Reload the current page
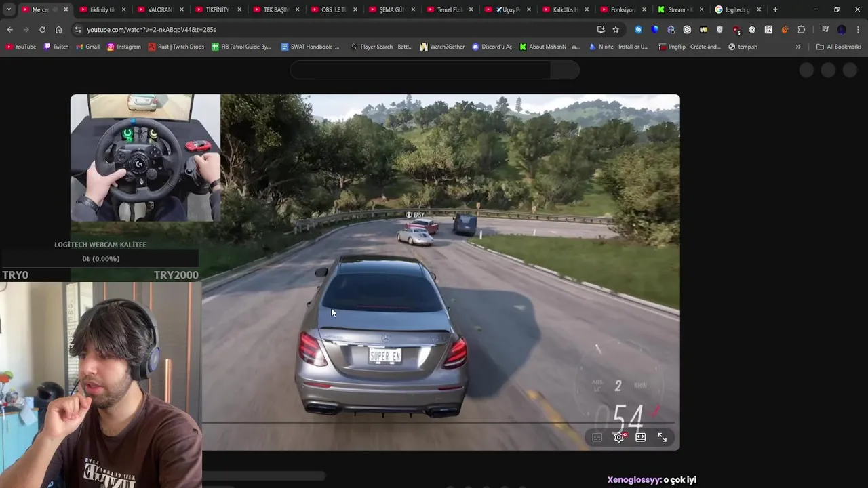This screenshot has height=488, width=868. tap(42, 30)
